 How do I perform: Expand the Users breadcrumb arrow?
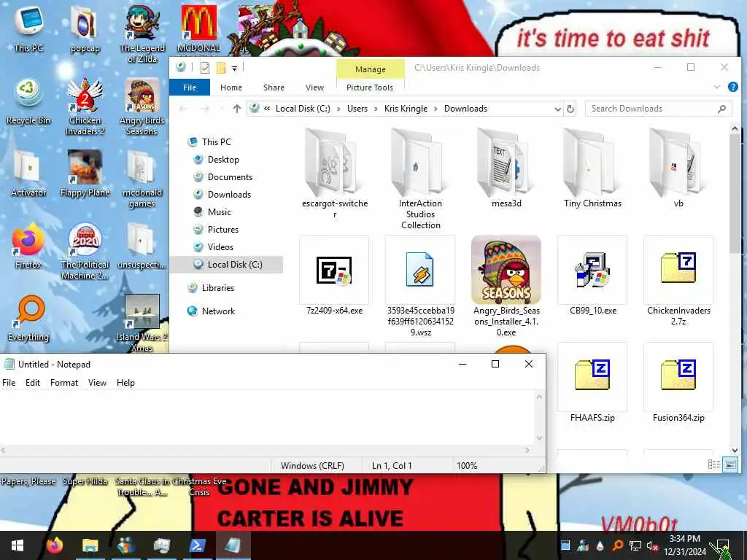point(376,109)
